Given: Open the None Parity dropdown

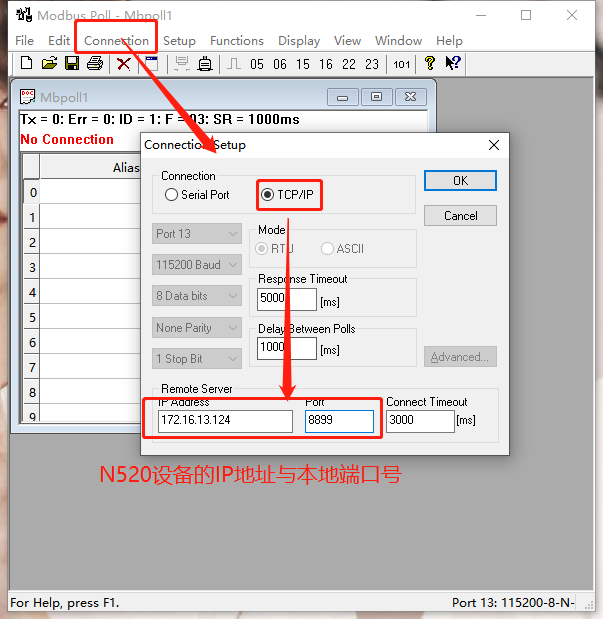Looking at the screenshot, I should pyautogui.click(x=197, y=327).
